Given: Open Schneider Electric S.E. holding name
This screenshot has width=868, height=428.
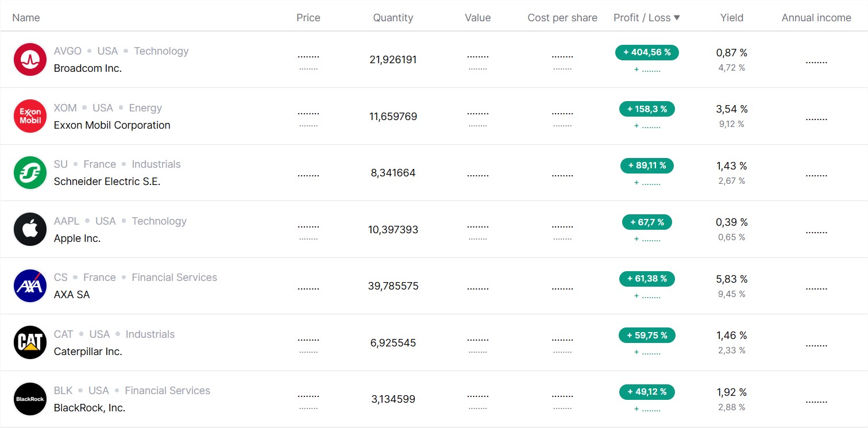Looking at the screenshot, I should (107, 182).
